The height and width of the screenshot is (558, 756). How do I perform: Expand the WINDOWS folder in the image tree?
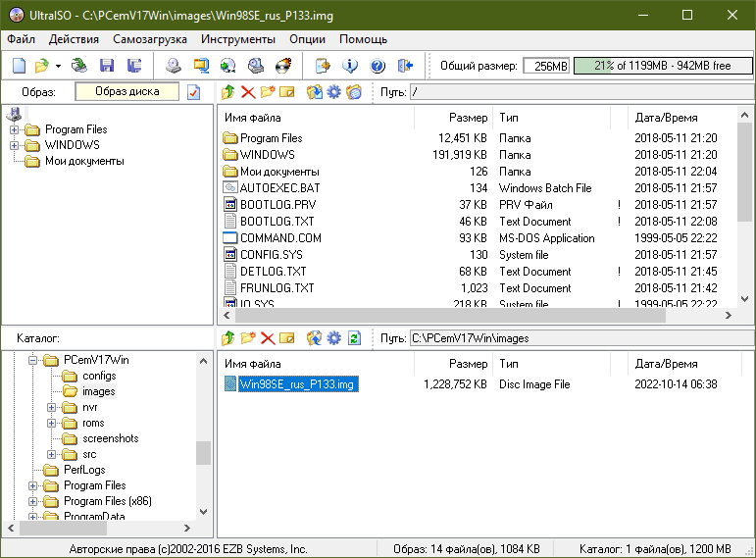click(14, 145)
